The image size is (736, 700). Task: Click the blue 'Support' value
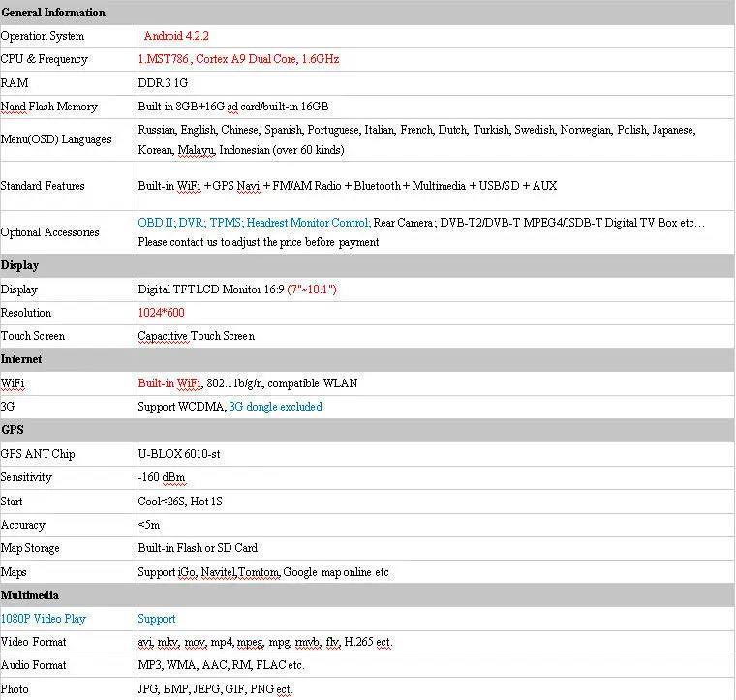tap(157, 620)
